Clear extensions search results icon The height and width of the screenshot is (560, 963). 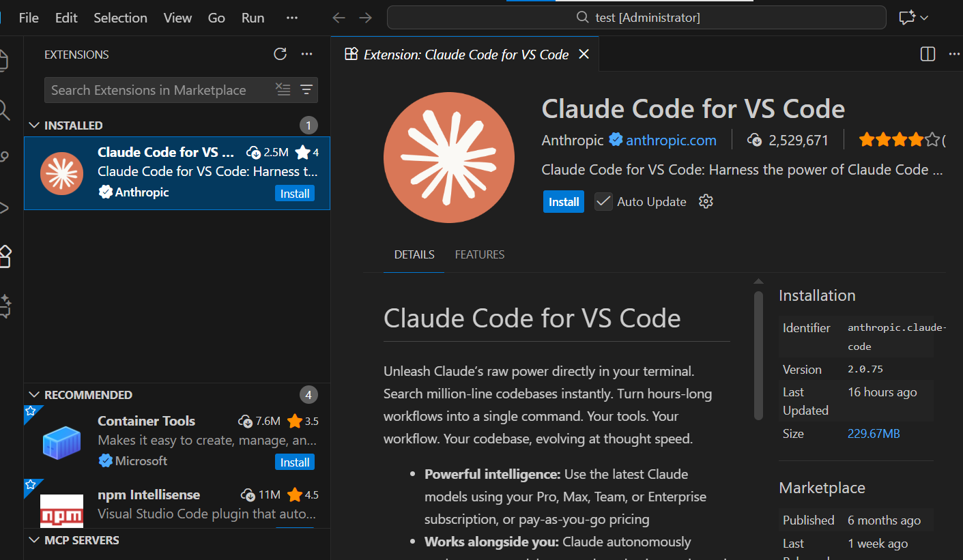283,89
